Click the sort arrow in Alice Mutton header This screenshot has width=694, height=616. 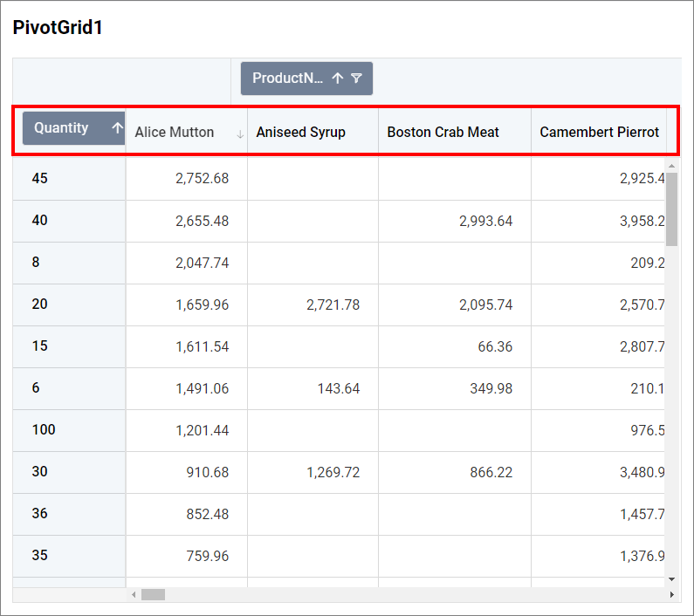click(x=240, y=133)
